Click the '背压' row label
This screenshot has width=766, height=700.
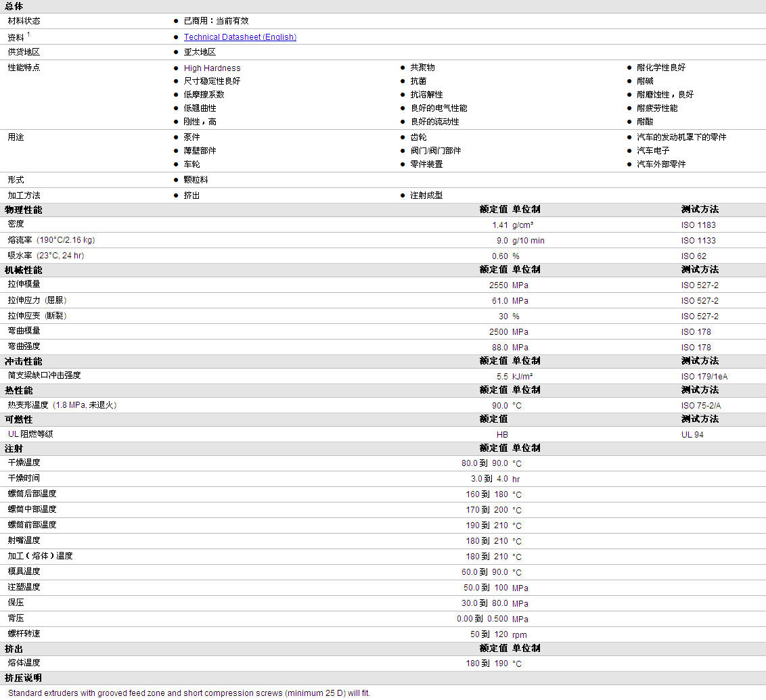16,618
